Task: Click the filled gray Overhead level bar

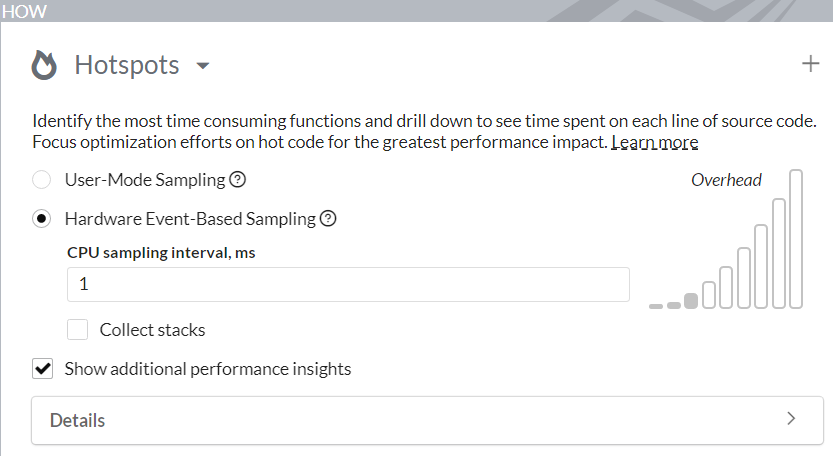Action: click(x=691, y=301)
